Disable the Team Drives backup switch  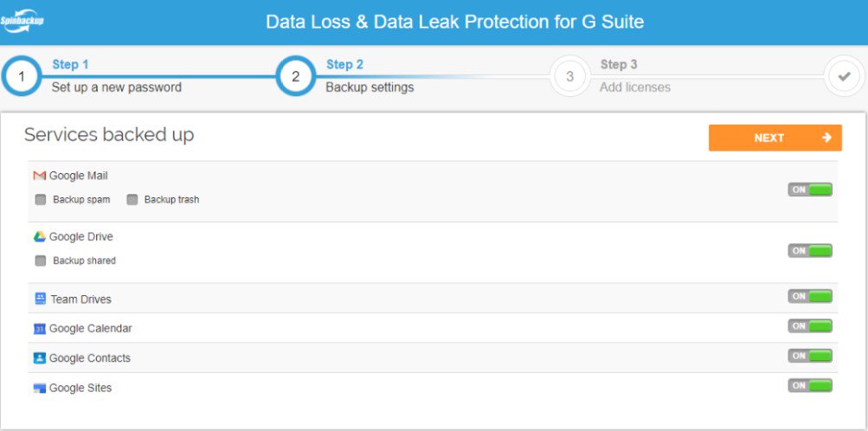810,296
